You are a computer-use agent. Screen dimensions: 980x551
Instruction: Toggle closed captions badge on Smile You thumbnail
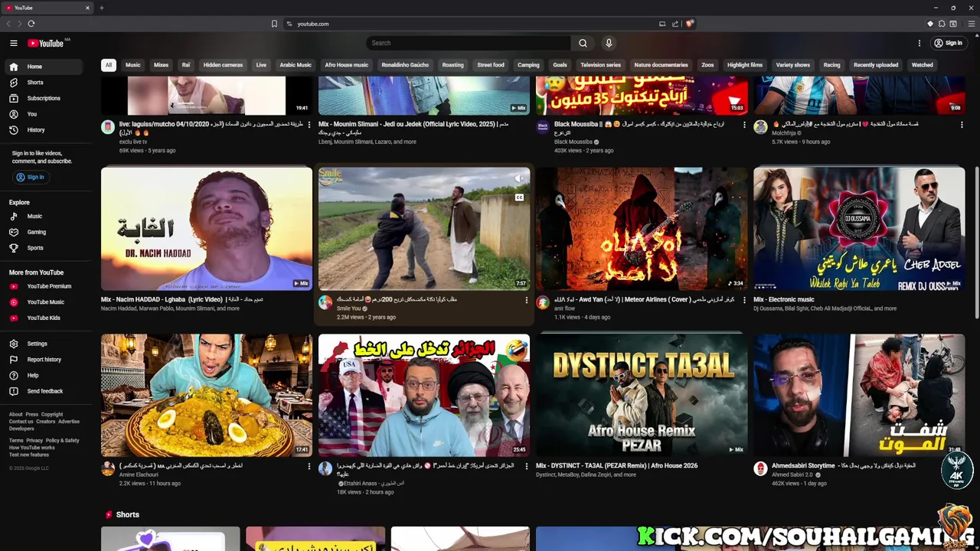519,197
